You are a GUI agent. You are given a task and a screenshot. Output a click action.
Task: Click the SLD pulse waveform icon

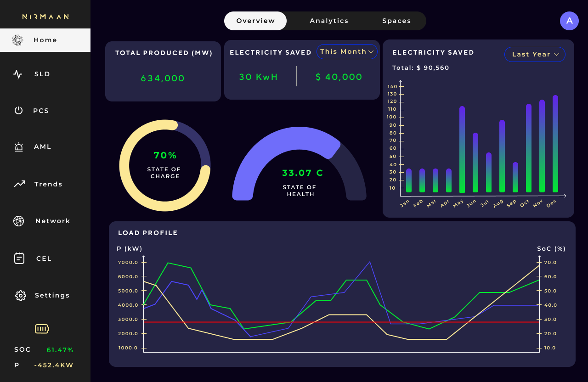18,74
